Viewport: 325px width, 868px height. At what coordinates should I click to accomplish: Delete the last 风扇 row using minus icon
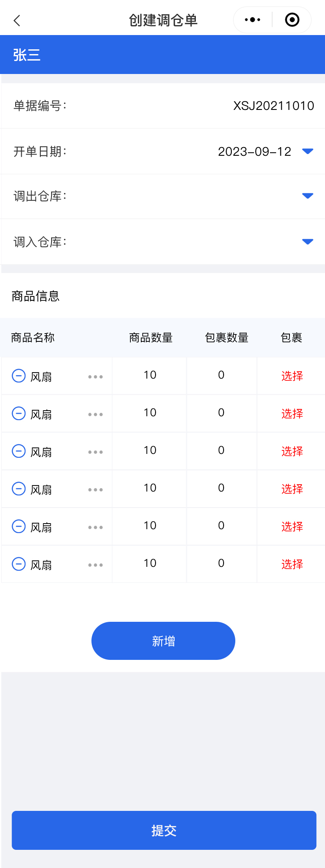click(19, 564)
